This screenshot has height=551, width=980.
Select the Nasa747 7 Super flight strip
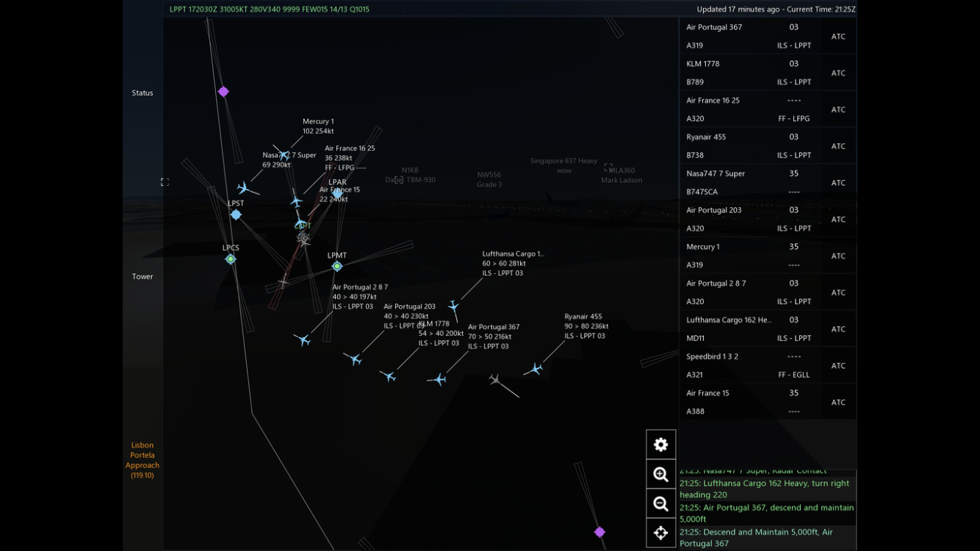[768, 183]
